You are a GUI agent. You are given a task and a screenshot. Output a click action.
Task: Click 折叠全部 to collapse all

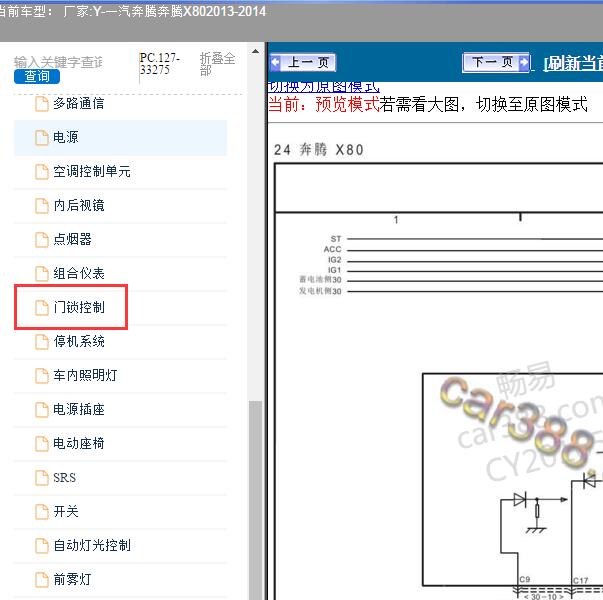click(217, 64)
